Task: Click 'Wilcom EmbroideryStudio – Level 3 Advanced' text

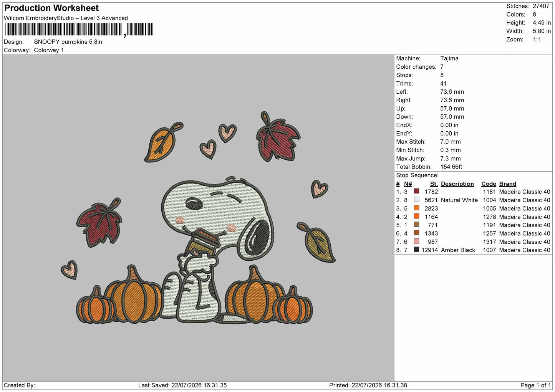Action: [66, 18]
